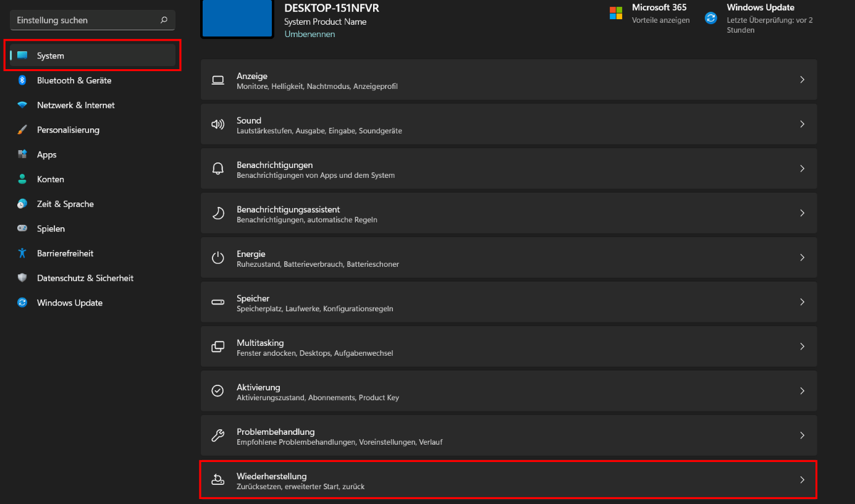Click Aktivierungszustand, Abonnements, Product Key text
The image size is (855, 504).
pyautogui.click(x=318, y=398)
